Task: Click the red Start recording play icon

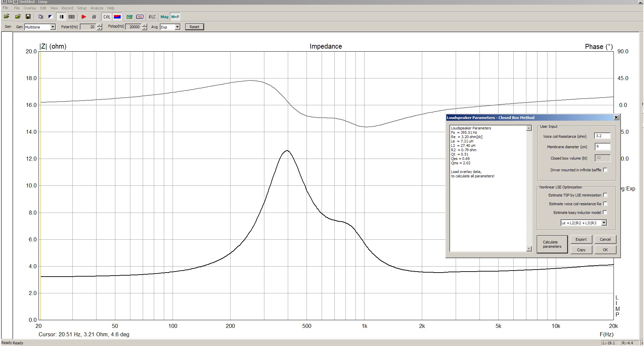Action: pyautogui.click(x=84, y=17)
